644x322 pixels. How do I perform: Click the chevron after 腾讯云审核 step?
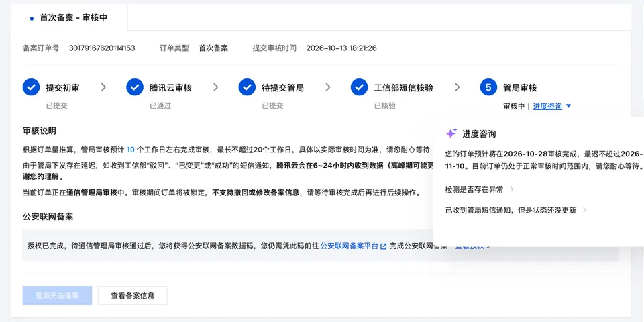pos(215,87)
